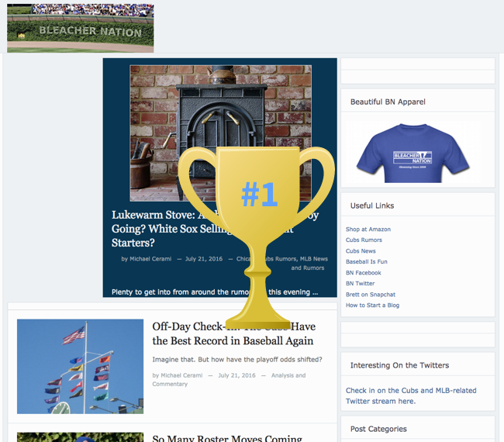Open the Michael Cerami author link on the Lukewarm Stove article

150,259
